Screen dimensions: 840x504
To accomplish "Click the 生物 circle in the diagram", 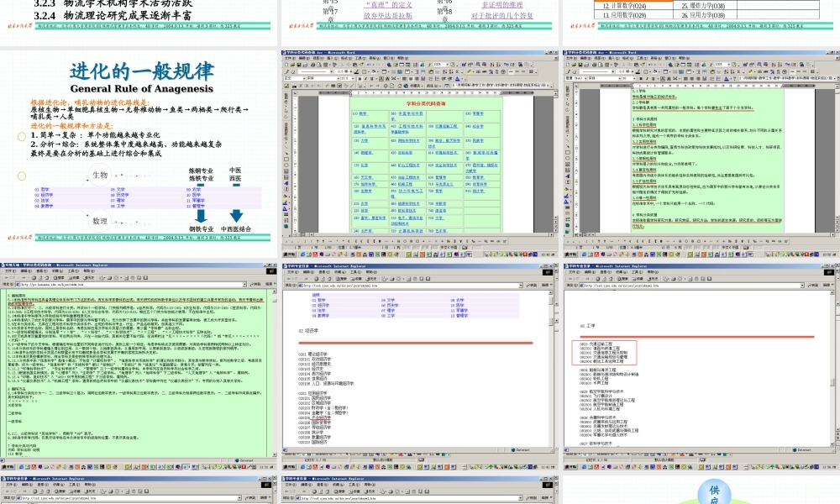I will [100, 176].
